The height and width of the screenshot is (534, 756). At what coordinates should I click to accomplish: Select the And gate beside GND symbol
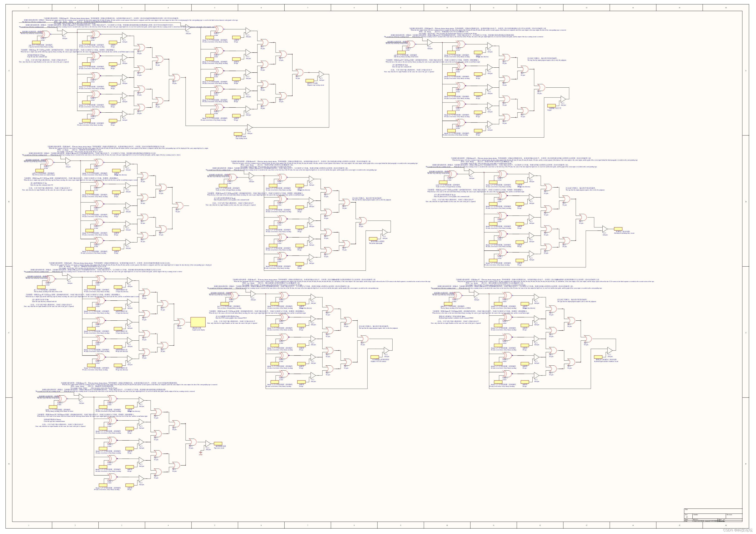[x=208, y=444]
